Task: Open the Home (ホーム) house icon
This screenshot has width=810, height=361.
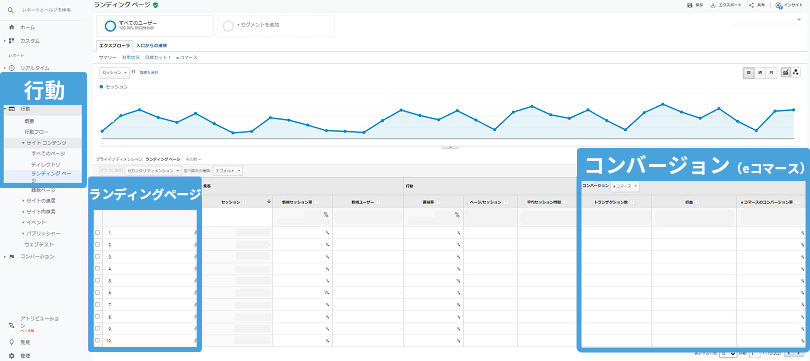Action: coord(11,27)
